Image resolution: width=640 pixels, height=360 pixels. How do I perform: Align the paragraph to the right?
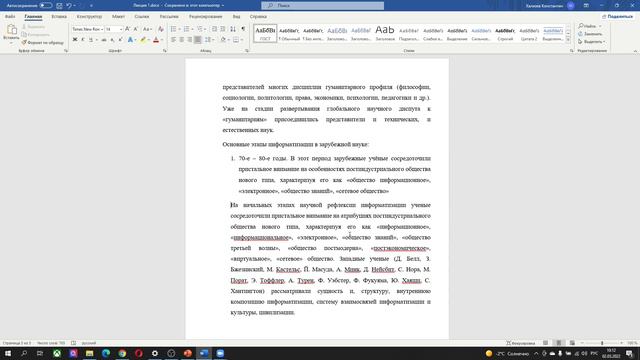pyautogui.click(x=190, y=40)
